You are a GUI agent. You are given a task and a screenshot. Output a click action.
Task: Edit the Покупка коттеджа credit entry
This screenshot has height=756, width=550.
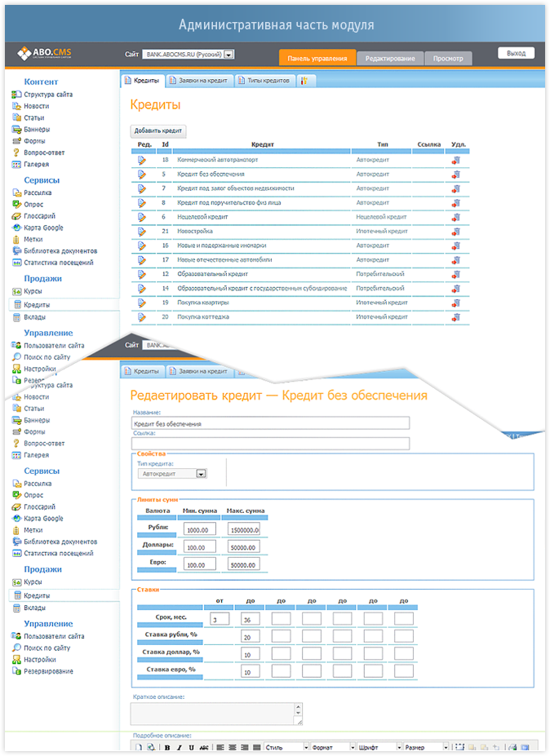point(141,317)
